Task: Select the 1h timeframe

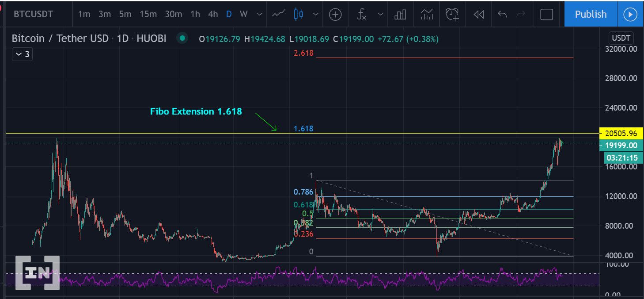Action: click(195, 14)
